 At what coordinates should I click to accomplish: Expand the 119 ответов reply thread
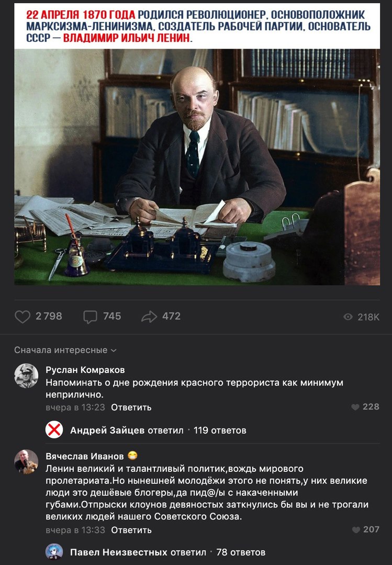pyautogui.click(x=220, y=430)
